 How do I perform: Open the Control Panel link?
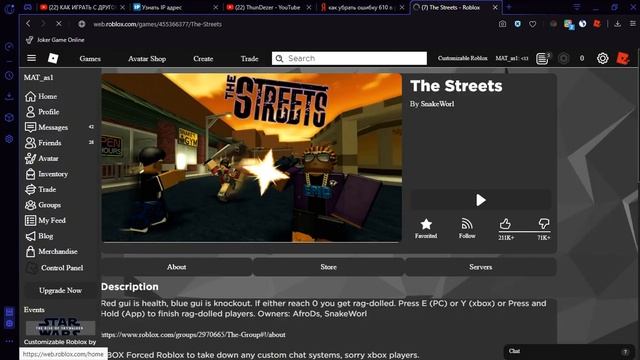pyautogui.click(x=62, y=268)
